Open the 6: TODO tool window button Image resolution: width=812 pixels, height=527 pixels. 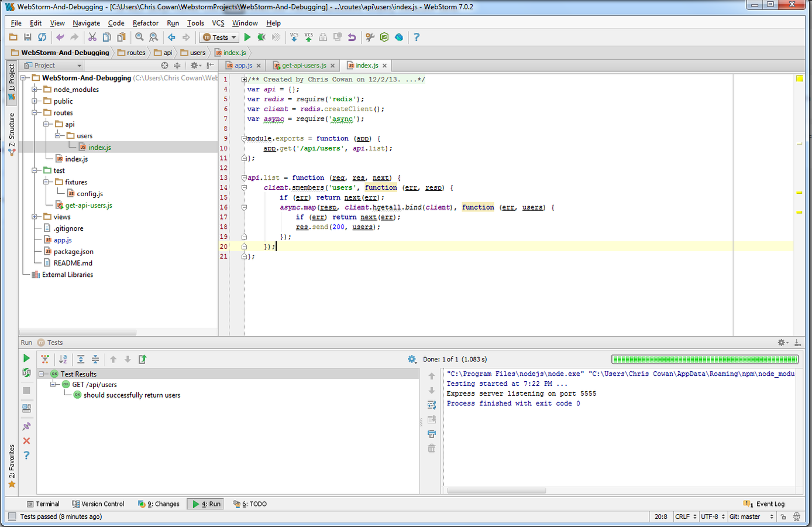[250, 504]
